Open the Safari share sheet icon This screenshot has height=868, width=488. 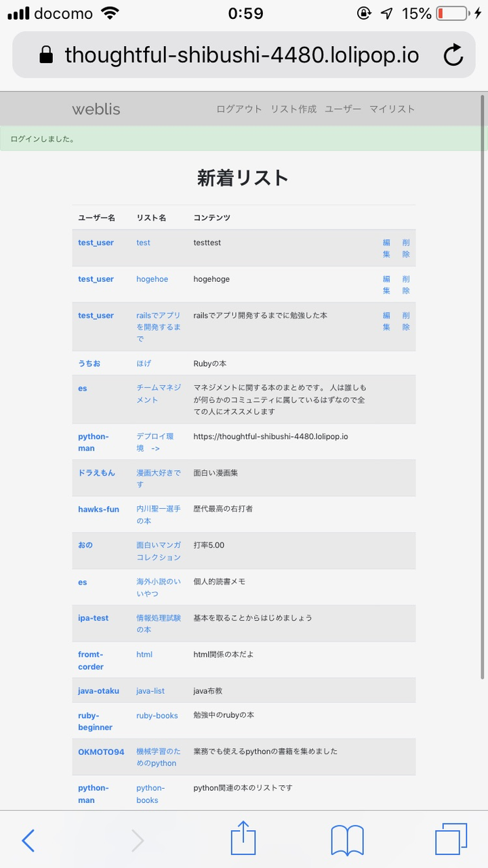(x=243, y=838)
